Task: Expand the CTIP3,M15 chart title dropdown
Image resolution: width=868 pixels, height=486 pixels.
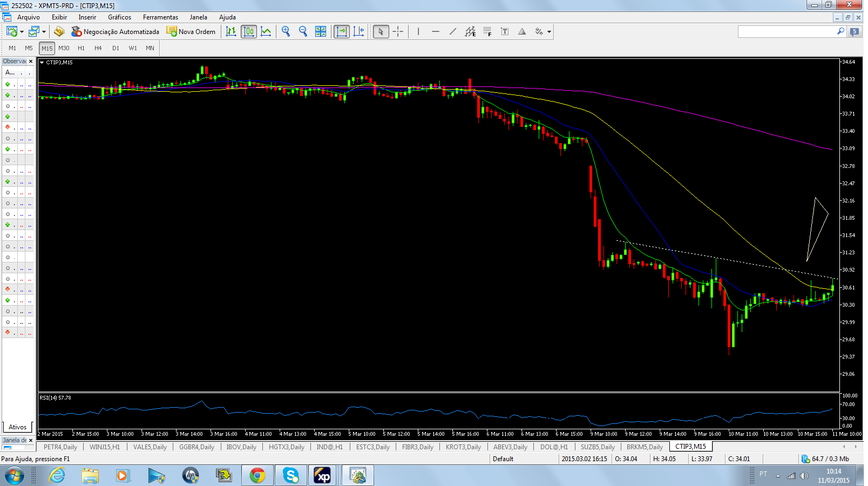Action: 42,63
